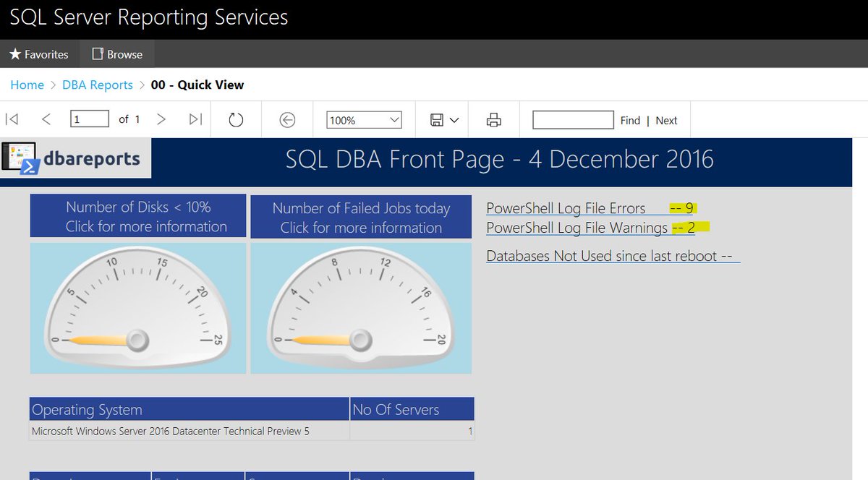This screenshot has width=868, height=480.
Task: Click the Next search button
Action: point(666,121)
